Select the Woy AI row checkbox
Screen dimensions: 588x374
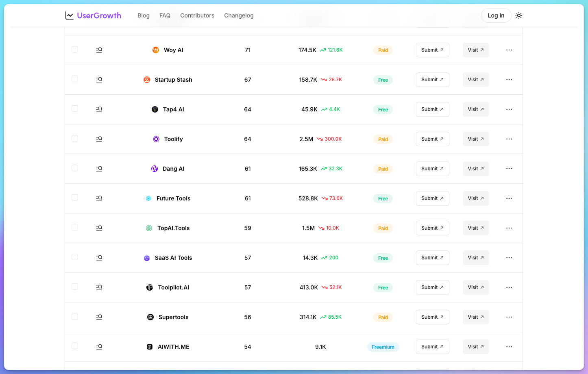pos(75,49)
